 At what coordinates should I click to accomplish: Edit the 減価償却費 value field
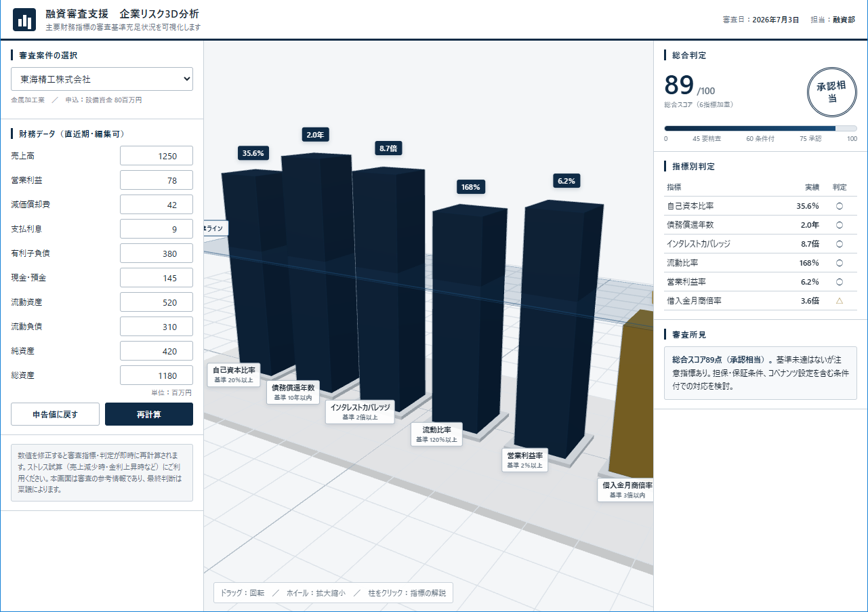click(157, 205)
